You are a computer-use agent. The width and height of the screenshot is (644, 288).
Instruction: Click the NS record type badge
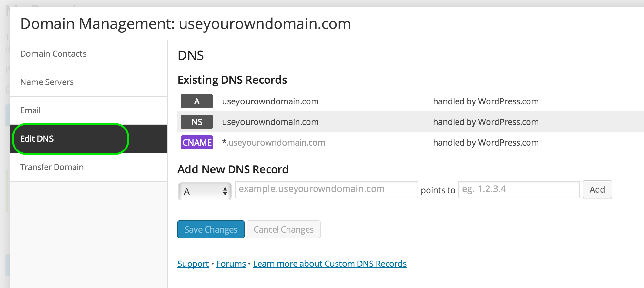coord(196,122)
